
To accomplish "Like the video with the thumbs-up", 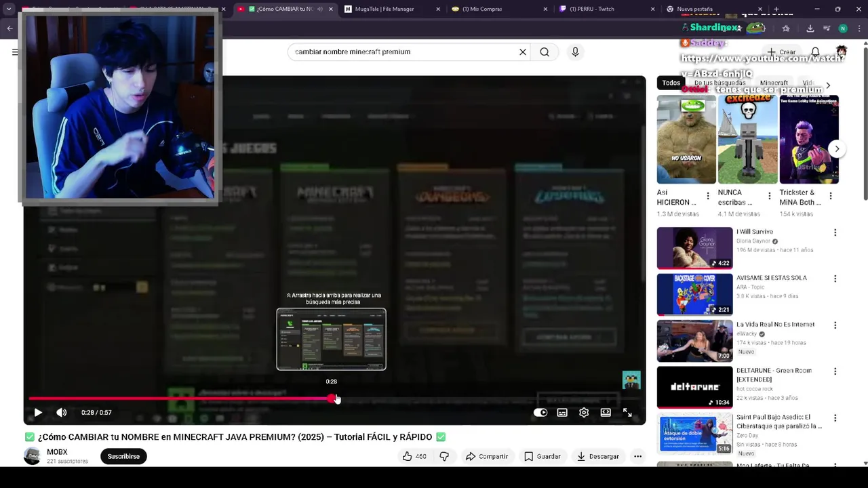I will (415, 456).
